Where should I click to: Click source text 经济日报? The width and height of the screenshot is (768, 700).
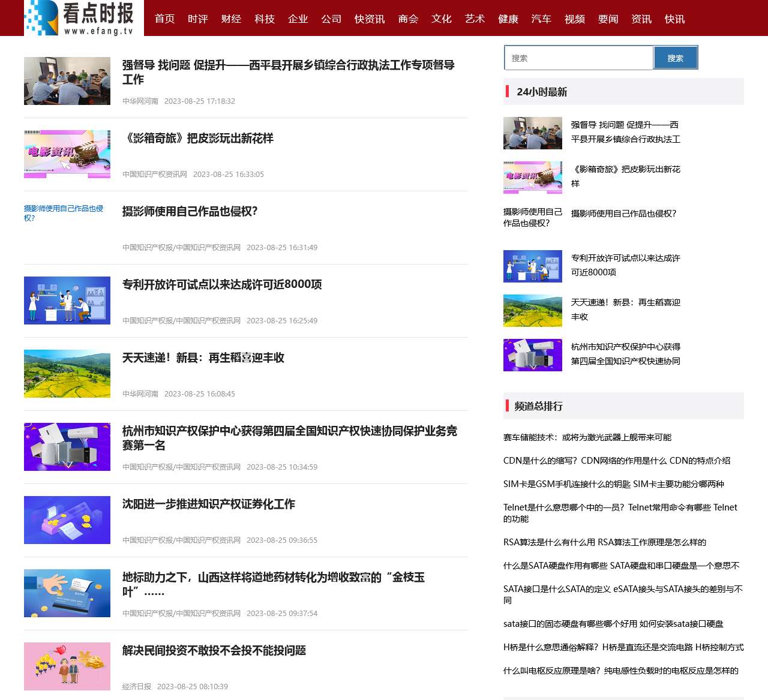click(137, 687)
